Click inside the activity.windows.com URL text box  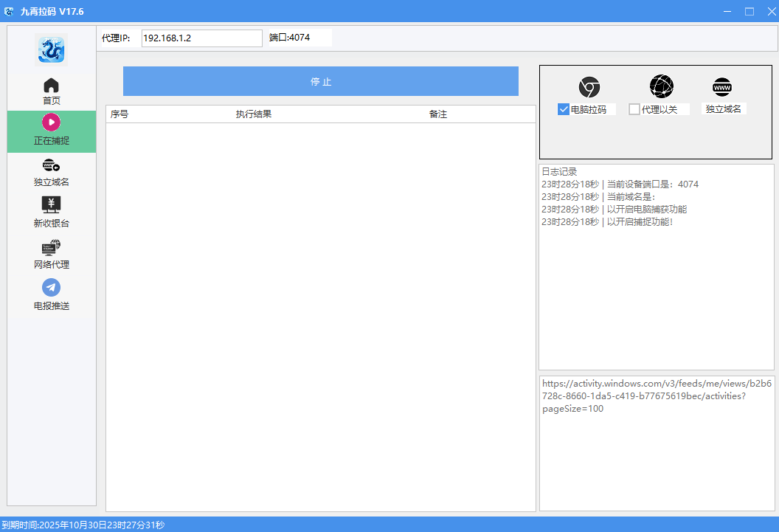pos(657,443)
